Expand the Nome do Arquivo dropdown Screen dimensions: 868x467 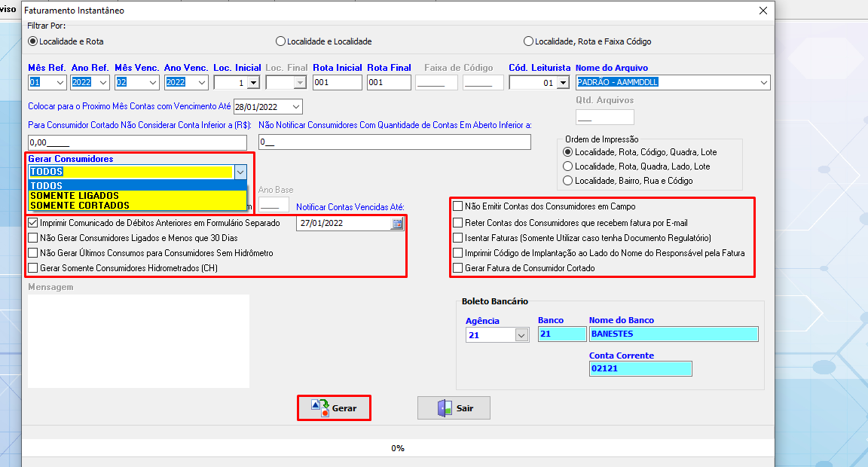tap(763, 83)
